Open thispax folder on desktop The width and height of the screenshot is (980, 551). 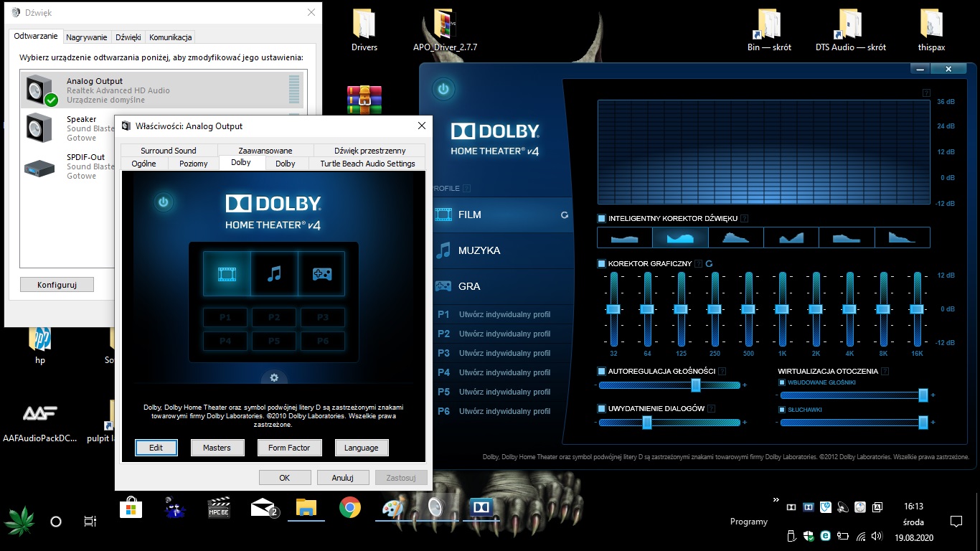tap(931, 30)
